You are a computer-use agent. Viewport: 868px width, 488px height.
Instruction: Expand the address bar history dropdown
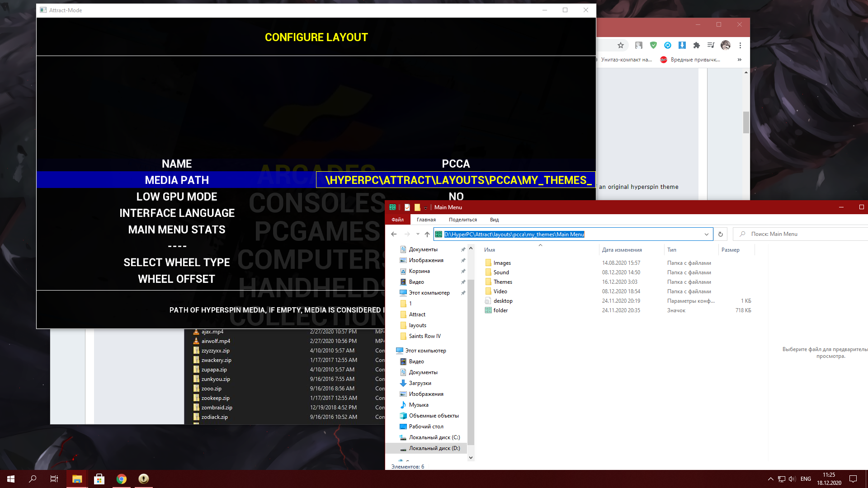coord(706,234)
